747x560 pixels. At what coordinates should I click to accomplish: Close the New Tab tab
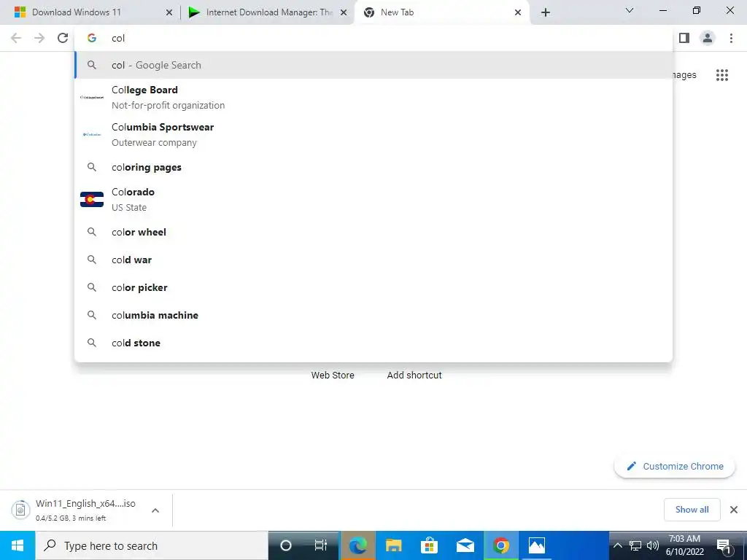(518, 12)
